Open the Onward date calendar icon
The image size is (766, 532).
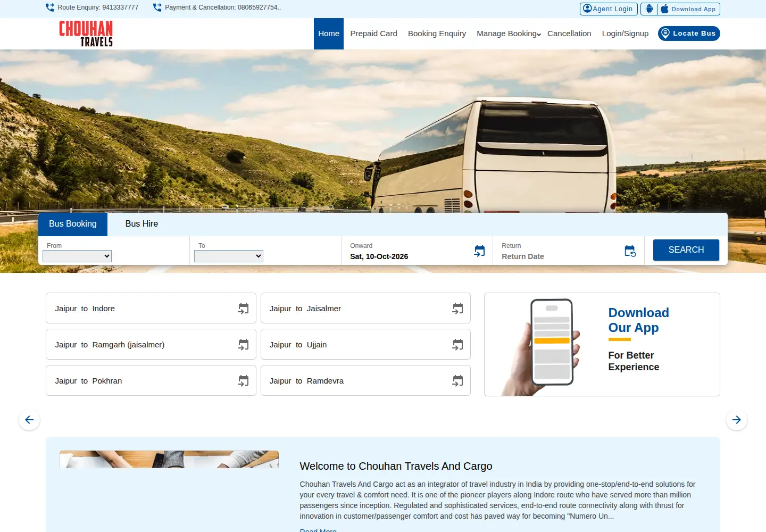479,251
